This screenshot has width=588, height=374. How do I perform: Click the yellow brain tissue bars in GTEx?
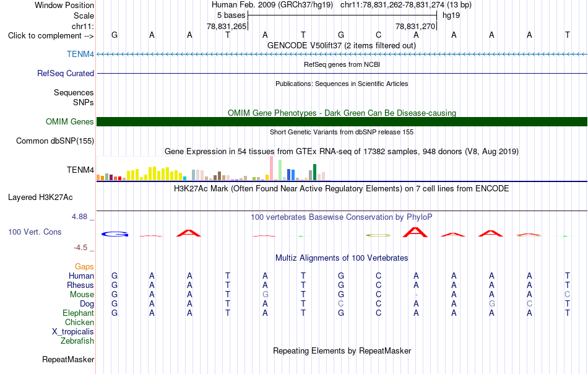[x=156, y=173]
